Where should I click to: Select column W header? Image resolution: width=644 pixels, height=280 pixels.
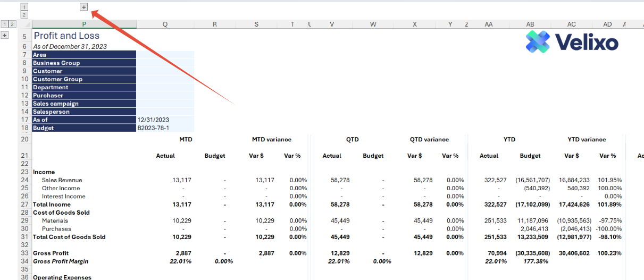click(373, 24)
